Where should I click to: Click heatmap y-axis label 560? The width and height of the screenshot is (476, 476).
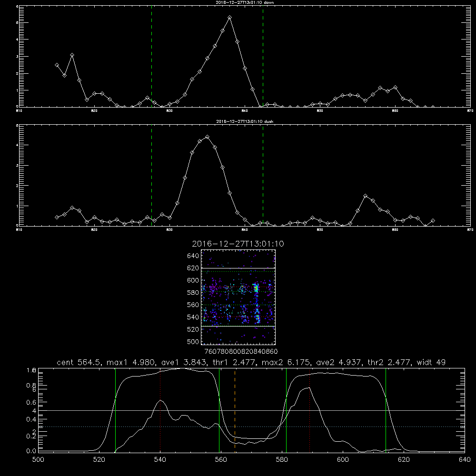[193, 305]
